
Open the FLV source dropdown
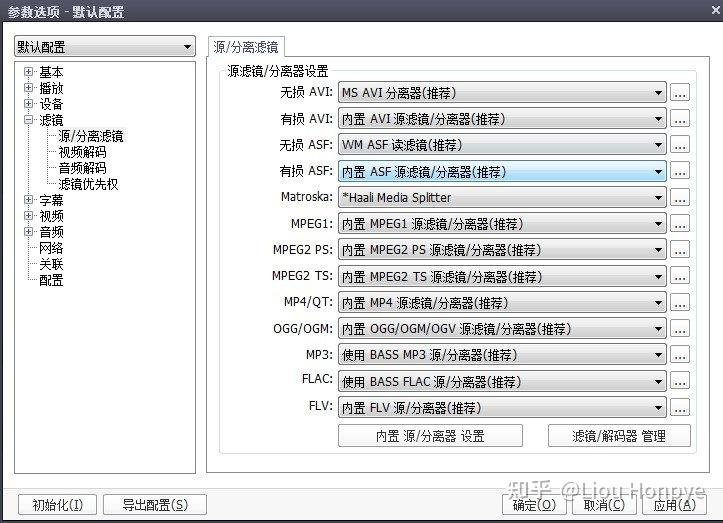[x=502, y=408]
